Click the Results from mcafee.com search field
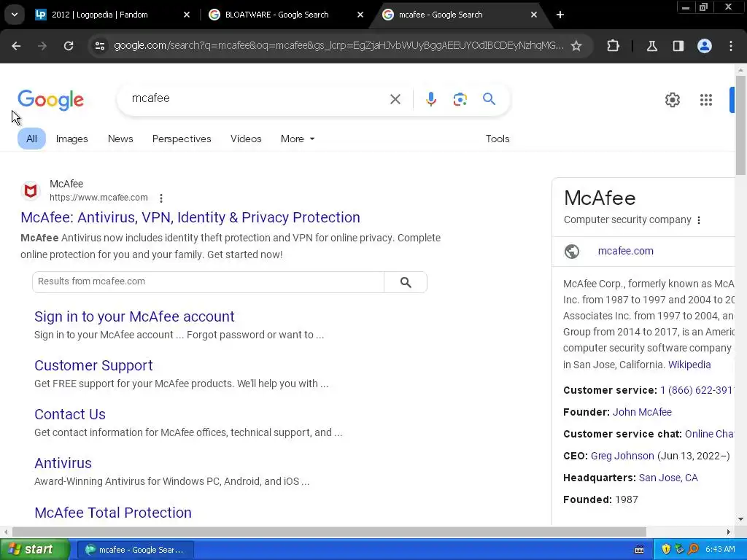The width and height of the screenshot is (747, 560). (208, 282)
